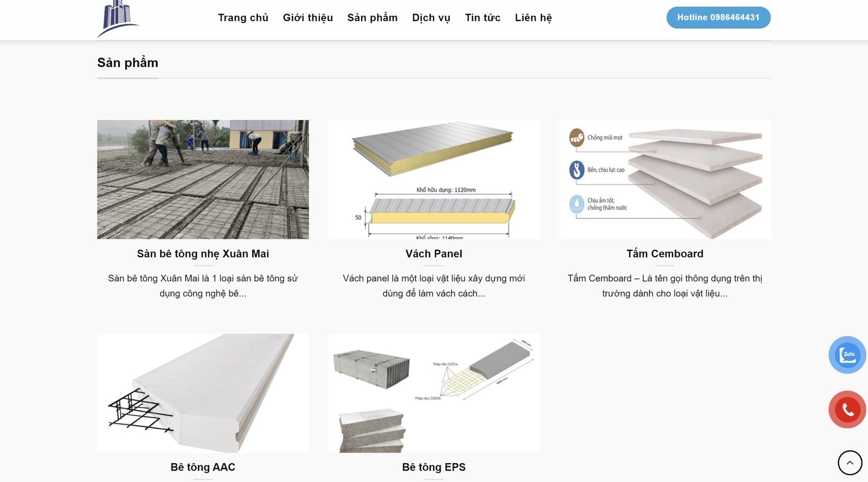The image size is (868, 482).
Task: Go to Trang chủ menu item
Action: pyautogui.click(x=243, y=18)
